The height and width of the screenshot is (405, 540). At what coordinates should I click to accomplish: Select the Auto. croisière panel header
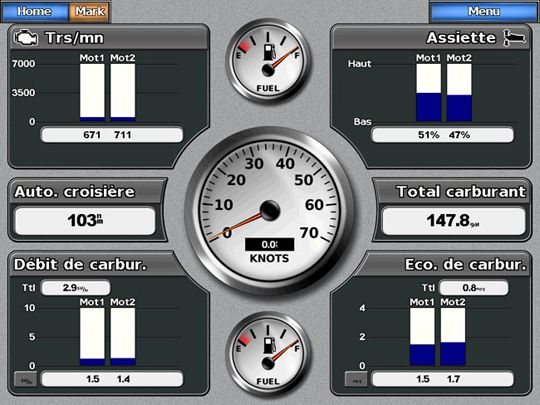pos(74,192)
